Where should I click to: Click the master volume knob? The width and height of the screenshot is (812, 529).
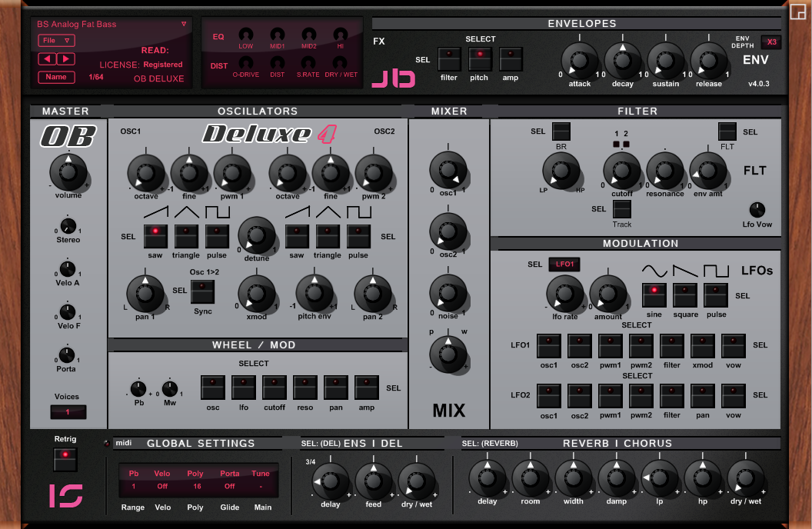68,172
